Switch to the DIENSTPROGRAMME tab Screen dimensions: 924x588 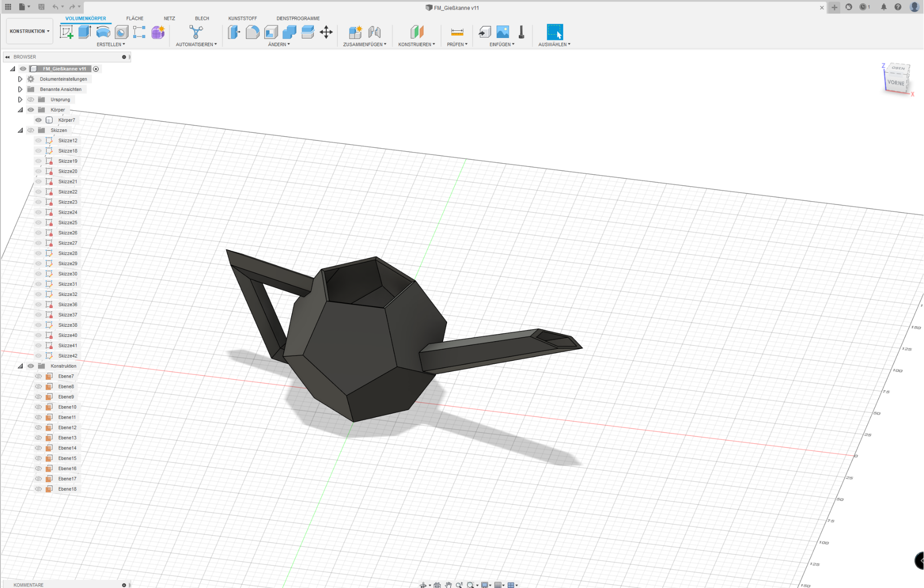click(x=298, y=18)
